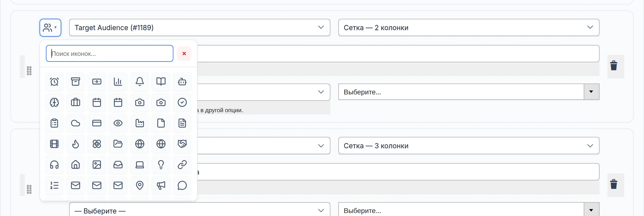The height and width of the screenshot is (216, 644).
Task: Select the lightbulb icon
Action: [x=161, y=165]
